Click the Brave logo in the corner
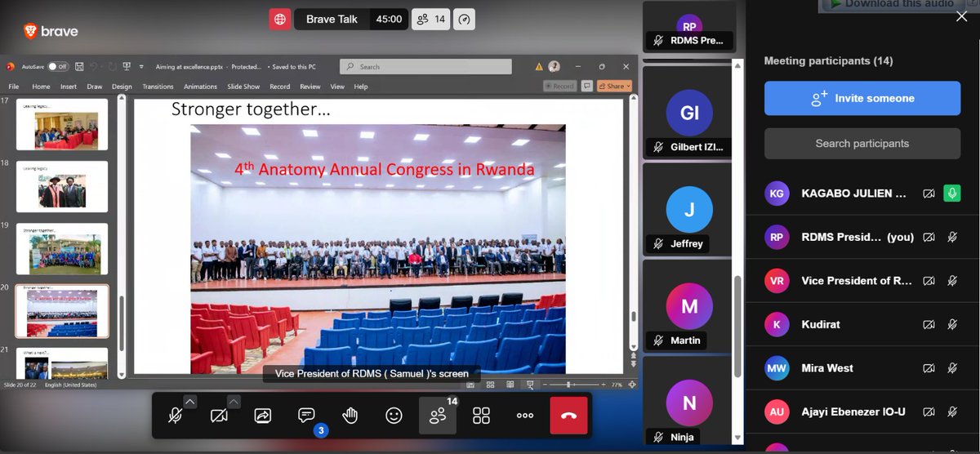 pyautogui.click(x=51, y=32)
